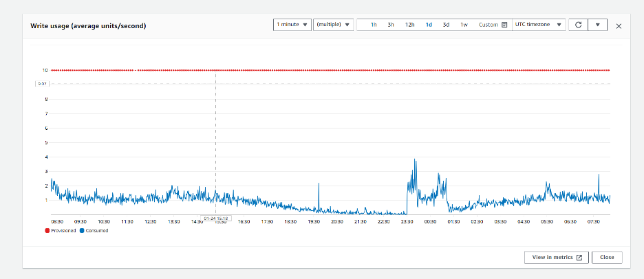Toggle the Provisioned legend entry
The height and width of the screenshot is (279, 644).
tap(61, 231)
